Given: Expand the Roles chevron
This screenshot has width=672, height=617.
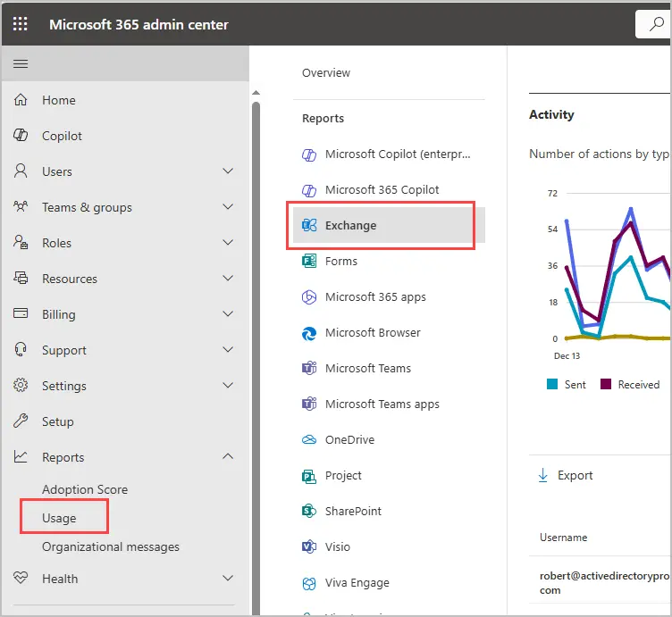Looking at the screenshot, I should pyautogui.click(x=228, y=242).
